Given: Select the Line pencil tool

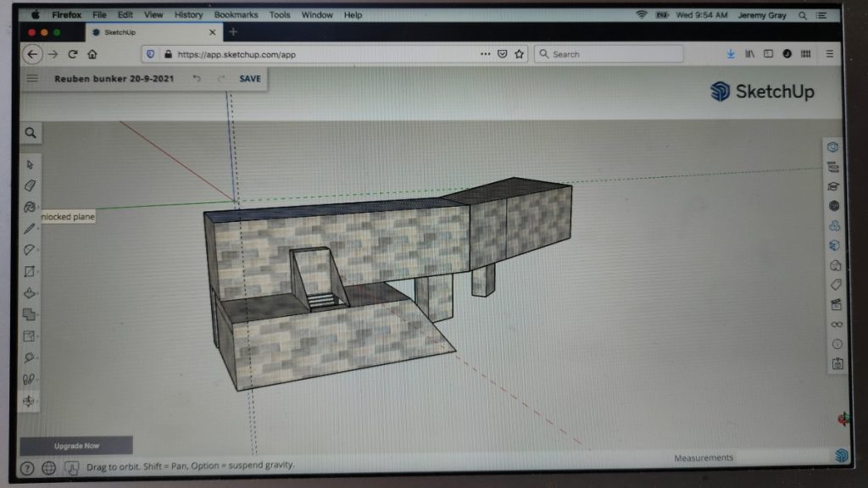Looking at the screenshot, I should click(30, 229).
